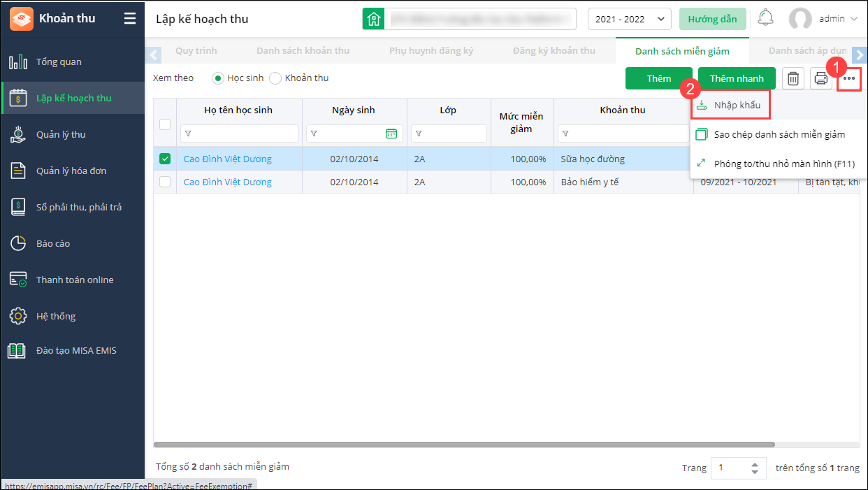The image size is (868, 490).
Task: Open the Khoản thu column filter funnel
Action: pos(565,134)
